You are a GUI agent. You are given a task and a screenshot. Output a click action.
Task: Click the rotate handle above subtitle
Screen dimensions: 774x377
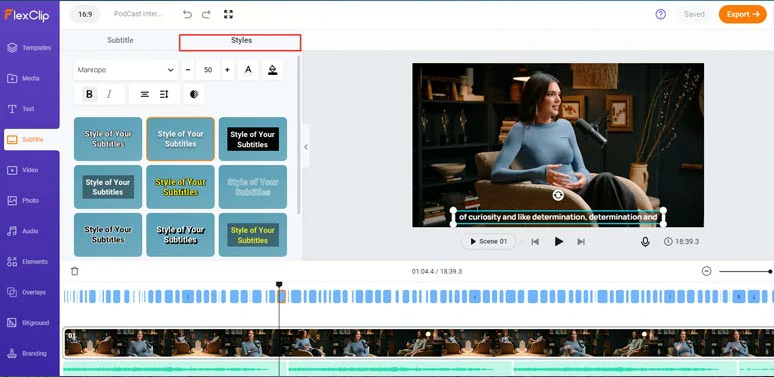558,195
